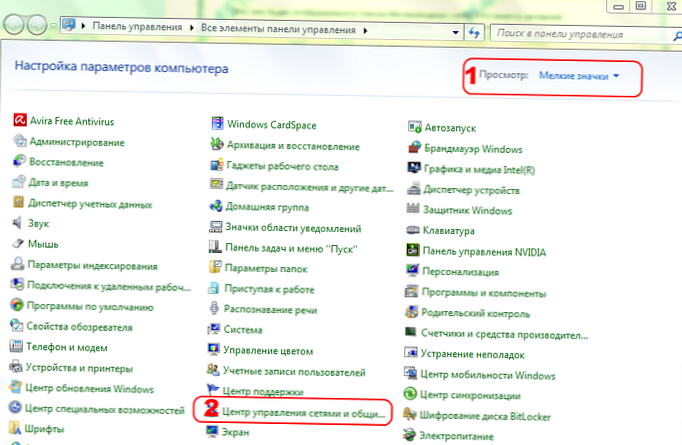This screenshot has width=682, height=445.
Task: Open Панель задач и меню Пуск link
Action: (291, 248)
